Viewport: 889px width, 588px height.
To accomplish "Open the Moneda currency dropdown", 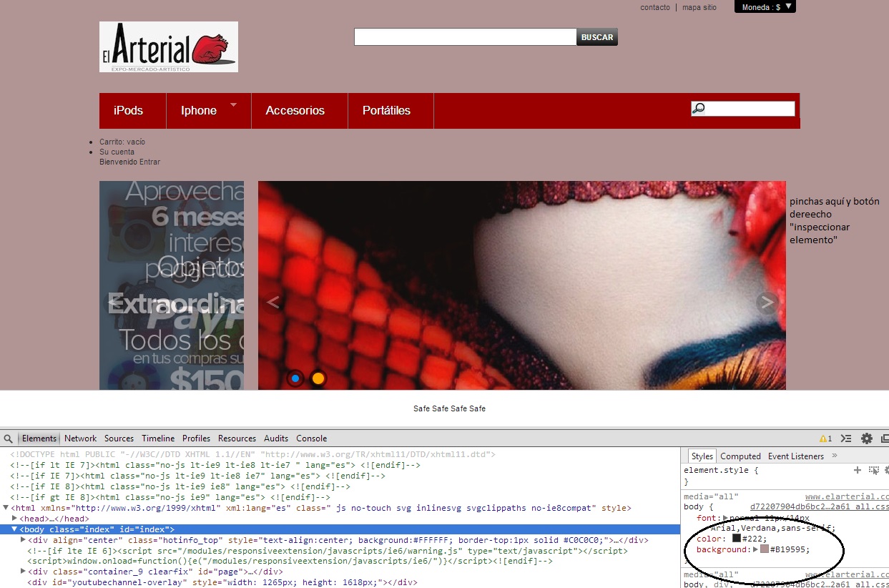I will point(765,7).
